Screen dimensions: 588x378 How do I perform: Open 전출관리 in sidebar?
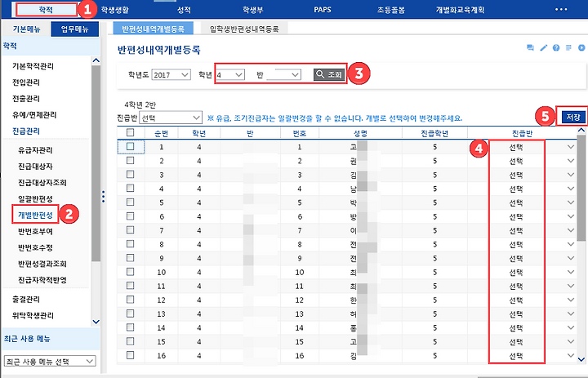pyautogui.click(x=26, y=98)
